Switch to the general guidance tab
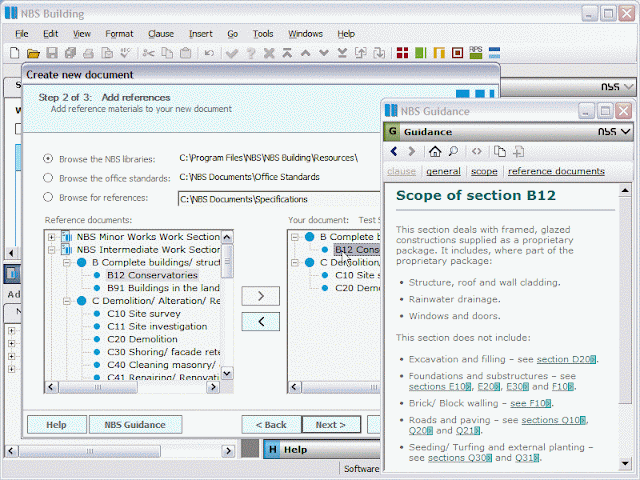The width and height of the screenshot is (640, 480). tap(443, 171)
